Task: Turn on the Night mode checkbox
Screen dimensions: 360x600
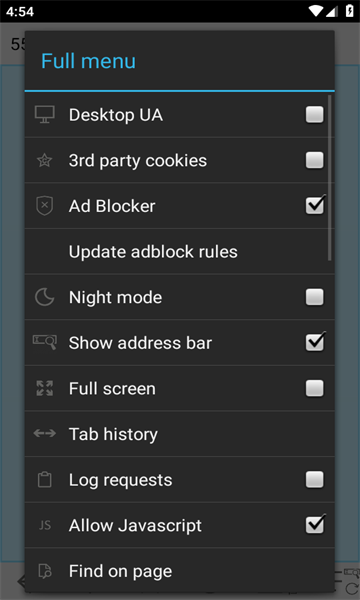Action: [x=314, y=297]
